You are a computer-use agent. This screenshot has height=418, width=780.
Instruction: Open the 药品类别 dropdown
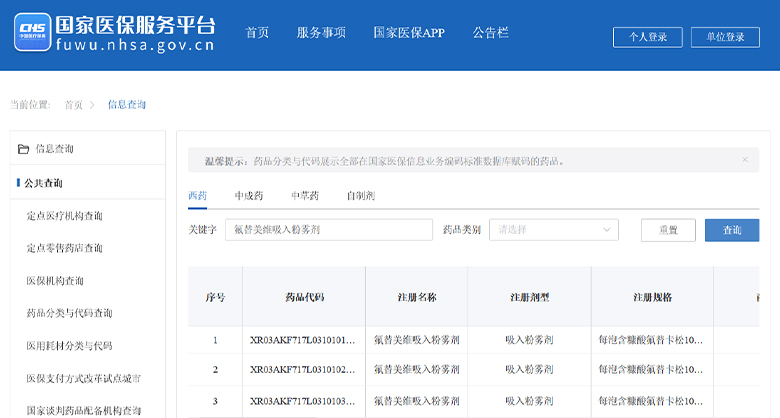[554, 230]
